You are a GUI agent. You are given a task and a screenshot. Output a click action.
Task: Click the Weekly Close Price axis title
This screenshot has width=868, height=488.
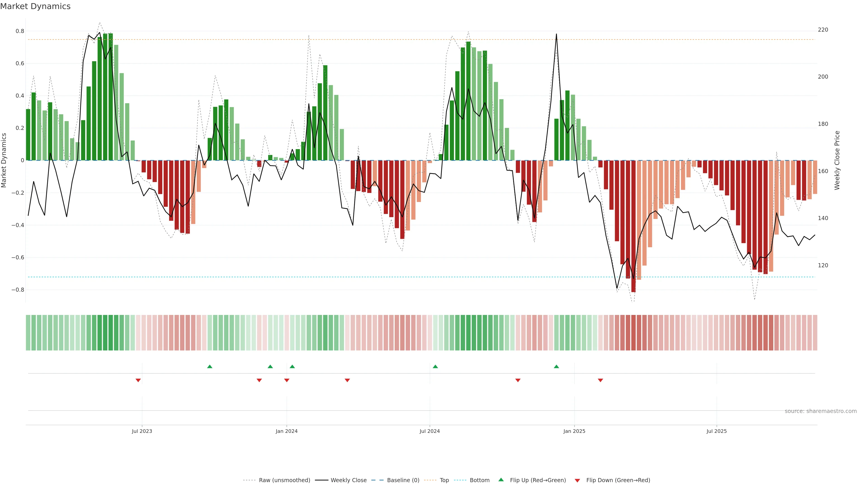(837, 160)
